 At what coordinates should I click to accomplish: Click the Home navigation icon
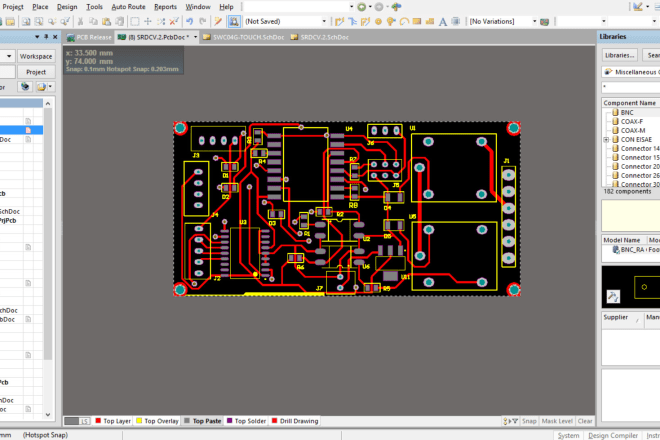tap(396, 7)
